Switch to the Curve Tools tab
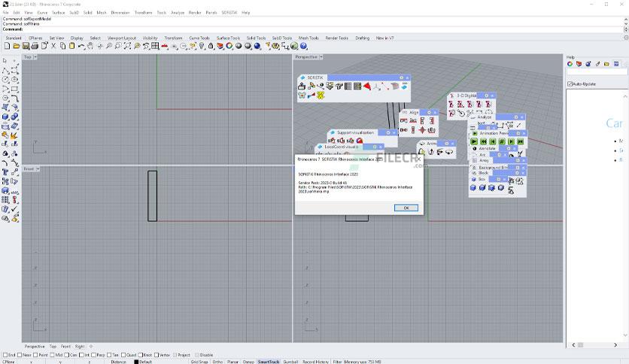Screen dimensions: 629x364 click(x=199, y=38)
